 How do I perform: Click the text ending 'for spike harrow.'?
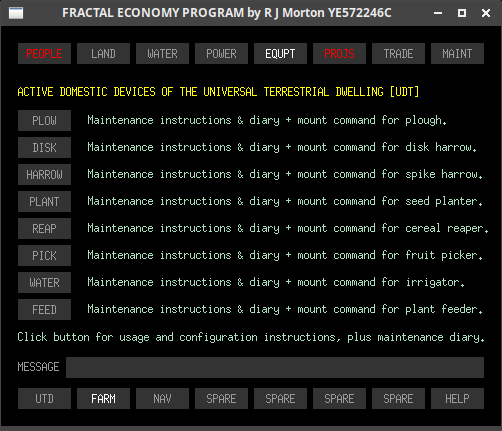tap(285, 174)
